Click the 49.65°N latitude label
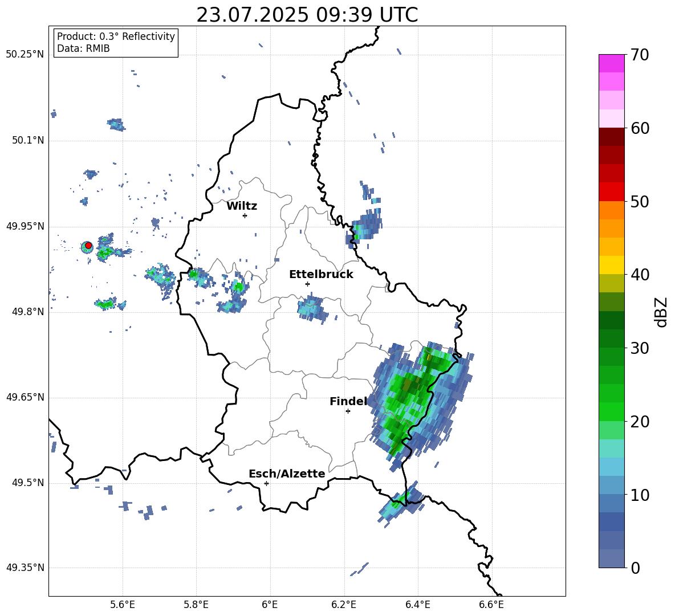 [x=25, y=397]
